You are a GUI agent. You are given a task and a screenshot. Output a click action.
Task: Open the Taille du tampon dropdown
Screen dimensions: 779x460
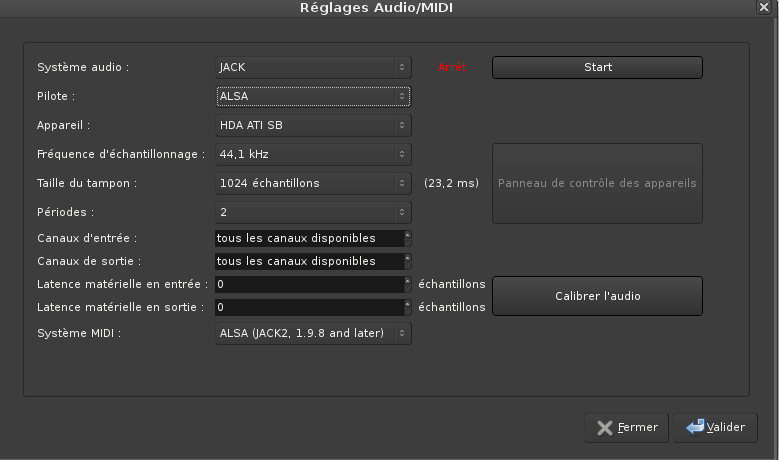[313, 183]
